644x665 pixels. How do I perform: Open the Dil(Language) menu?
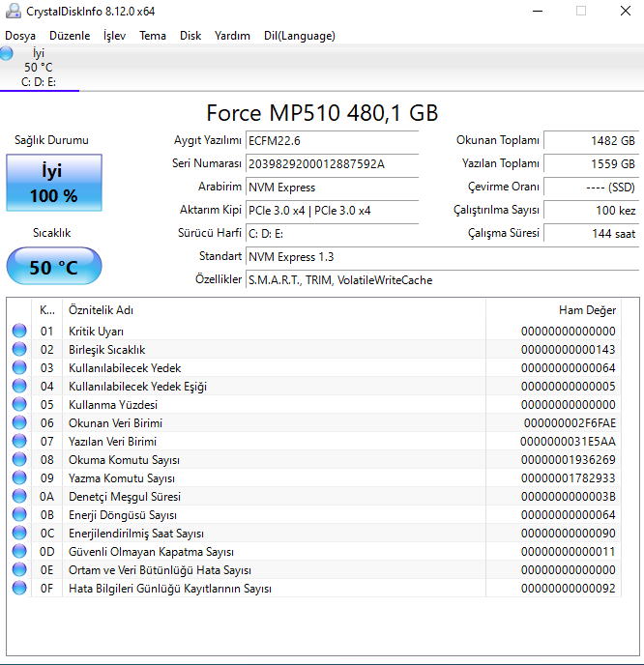click(300, 36)
